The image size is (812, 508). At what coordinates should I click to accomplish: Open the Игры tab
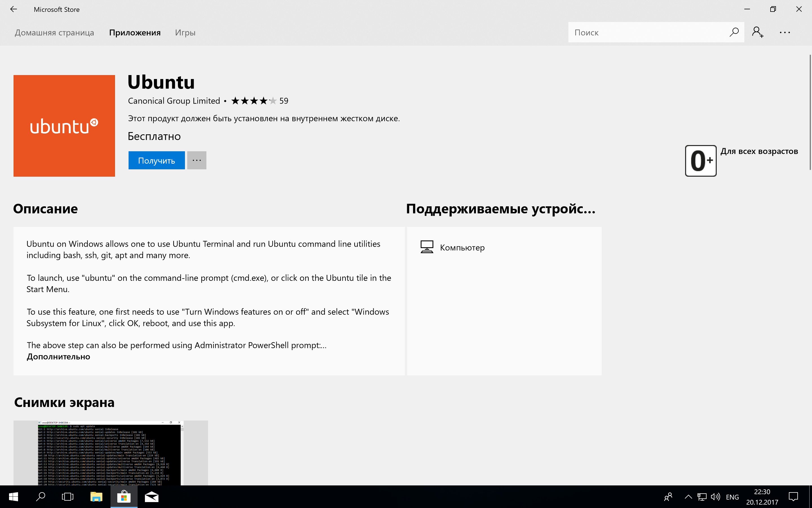[185, 32]
